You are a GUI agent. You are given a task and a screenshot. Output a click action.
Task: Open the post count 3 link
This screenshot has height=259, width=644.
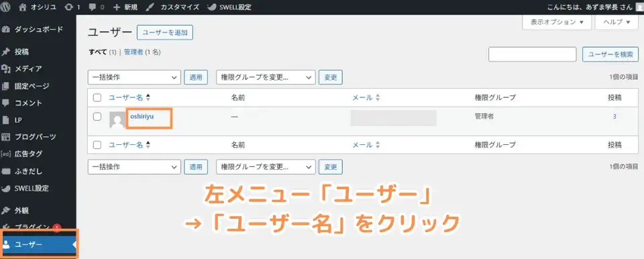click(x=614, y=116)
